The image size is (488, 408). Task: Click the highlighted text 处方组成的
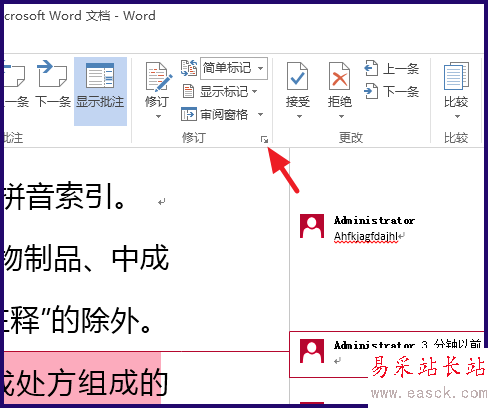click(x=92, y=383)
